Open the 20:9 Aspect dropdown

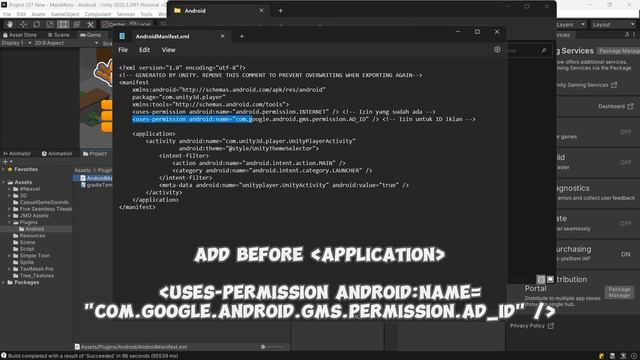[x=67, y=43]
